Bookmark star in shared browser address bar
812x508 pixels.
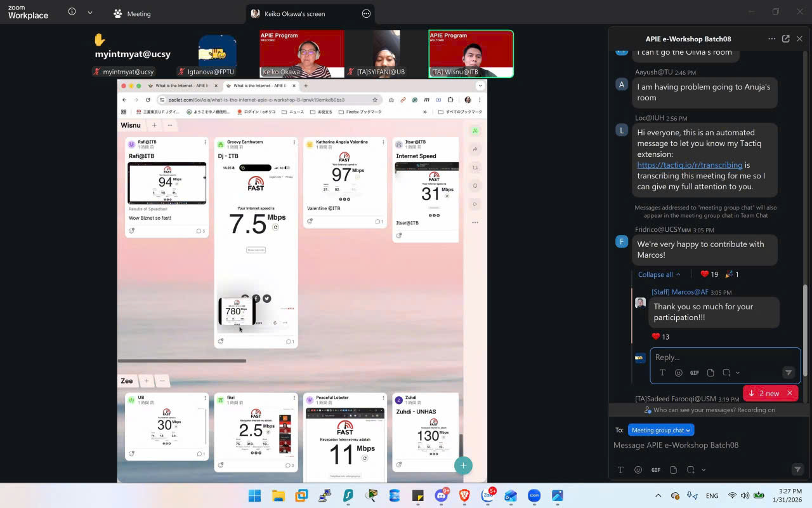[x=375, y=100]
